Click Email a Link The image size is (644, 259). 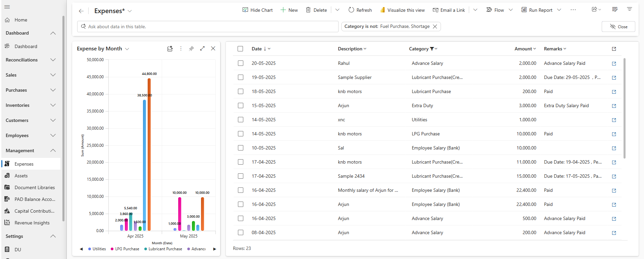coord(449,10)
